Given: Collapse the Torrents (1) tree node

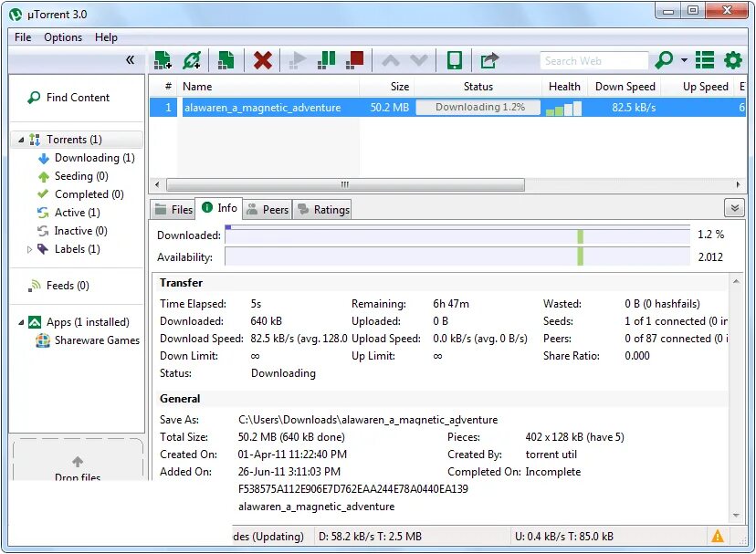Looking at the screenshot, I should pyautogui.click(x=21, y=140).
